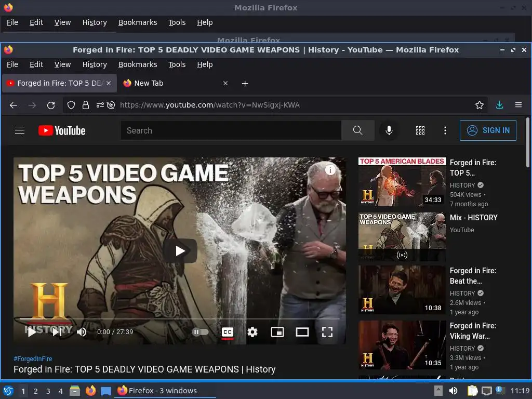Switch to workspace 2 in the taskbar

point(36,391)
